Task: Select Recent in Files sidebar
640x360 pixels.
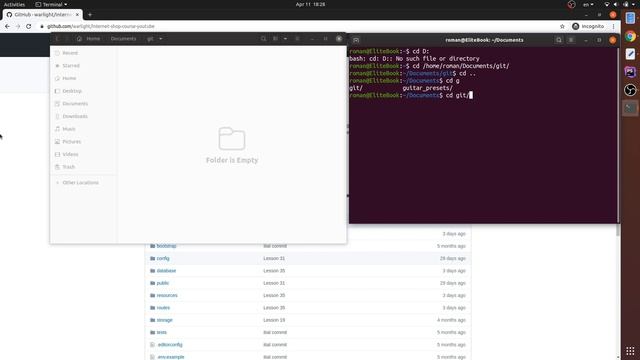Action: (83, 53)
